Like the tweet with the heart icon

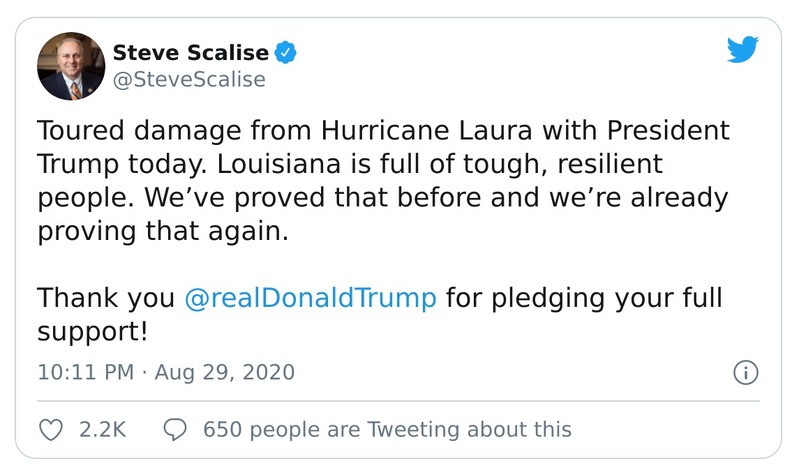(50, 430)
